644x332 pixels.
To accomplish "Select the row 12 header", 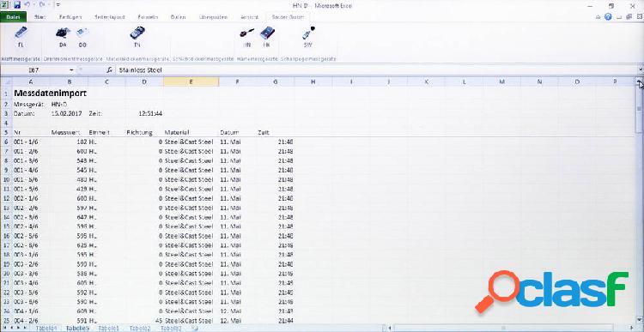I will (6, 199).
